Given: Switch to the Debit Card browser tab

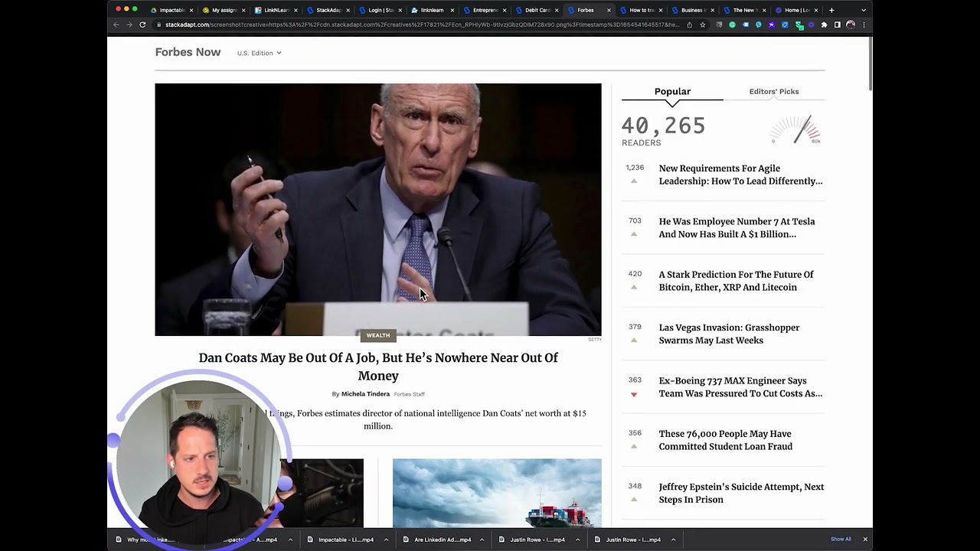Looking at the screenshot, I should [536, 10].
